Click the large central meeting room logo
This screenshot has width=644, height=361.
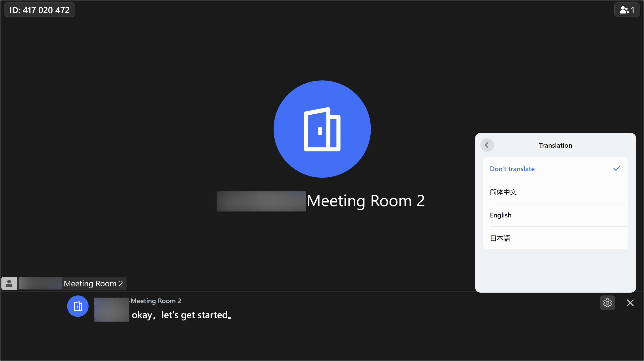click(x=322, y=129)
